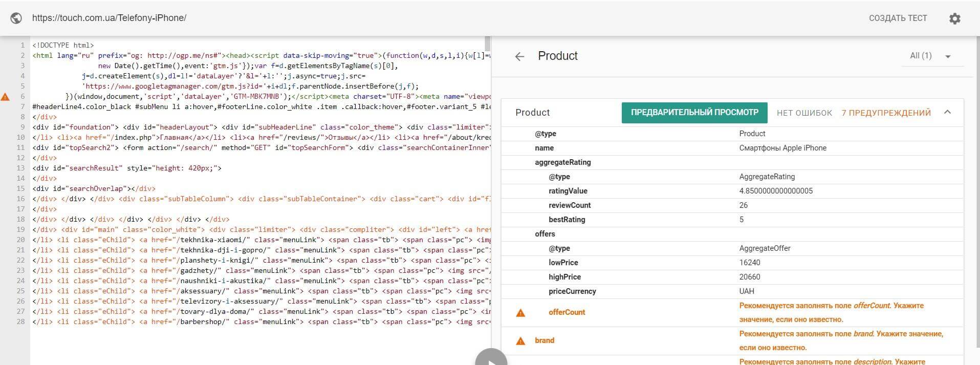Click the priceCurrency UAH row
This screenshot has height=365, width=980.
(732, 291)
